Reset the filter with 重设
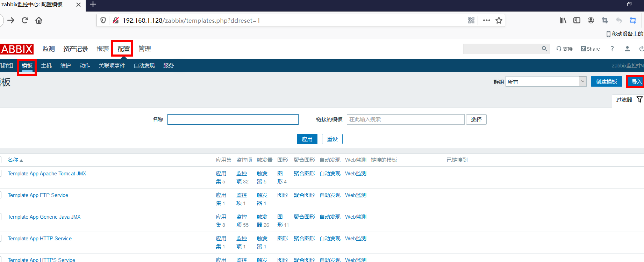 coord(332,139)
